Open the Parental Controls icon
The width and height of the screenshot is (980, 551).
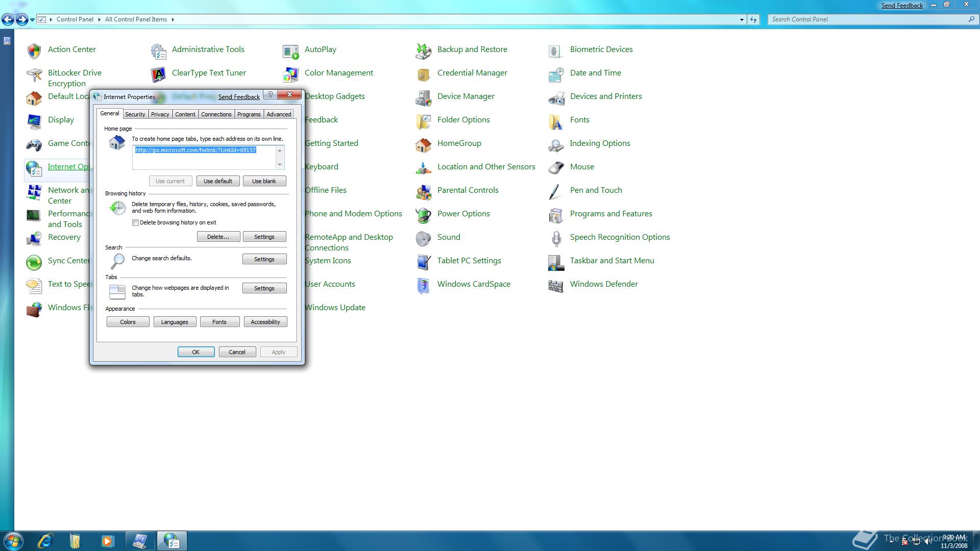tap(424, 192)
